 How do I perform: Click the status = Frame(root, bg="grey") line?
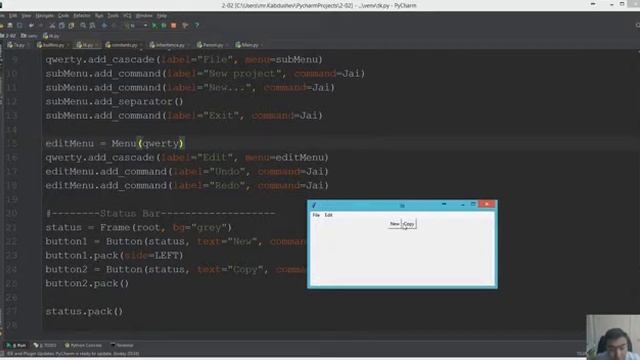tap(138, 228)
